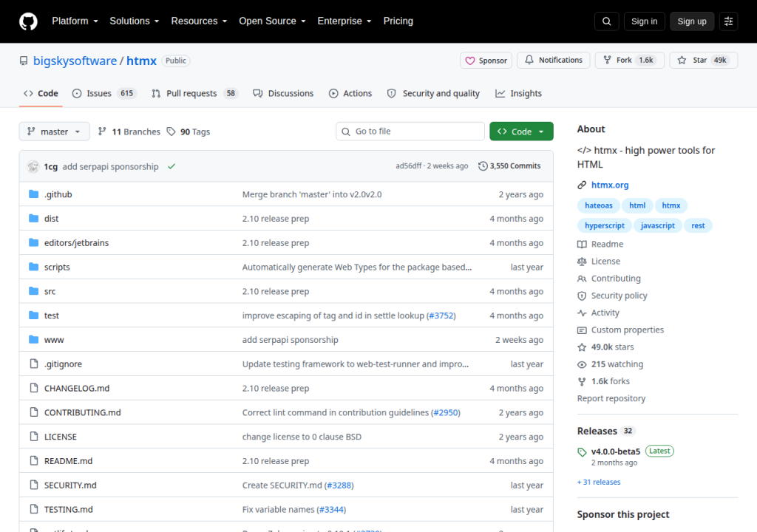Click the v4.0.0-beta5 release link
Viewport: 757px width, 532px height.
click(616, 451)
